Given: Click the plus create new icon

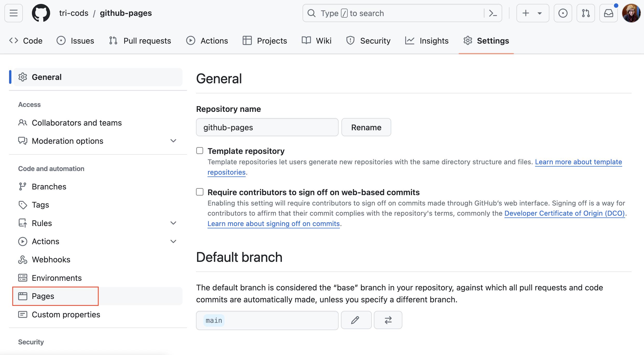Looking at the screenshot, I should (526, 13).
